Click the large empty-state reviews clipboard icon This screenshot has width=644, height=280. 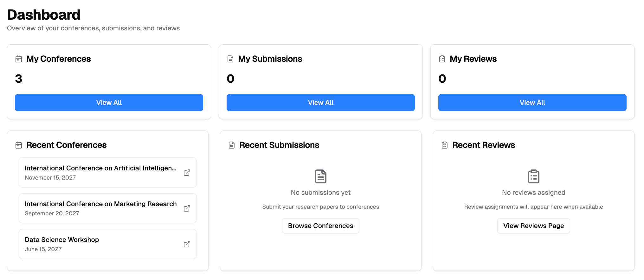(x=533, y=176)
